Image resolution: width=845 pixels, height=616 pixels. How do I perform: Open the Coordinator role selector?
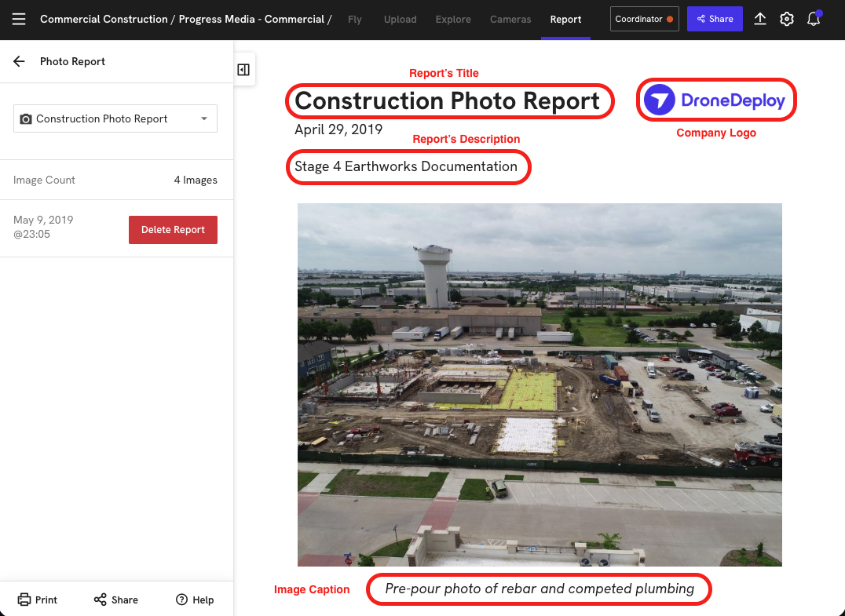643,19
